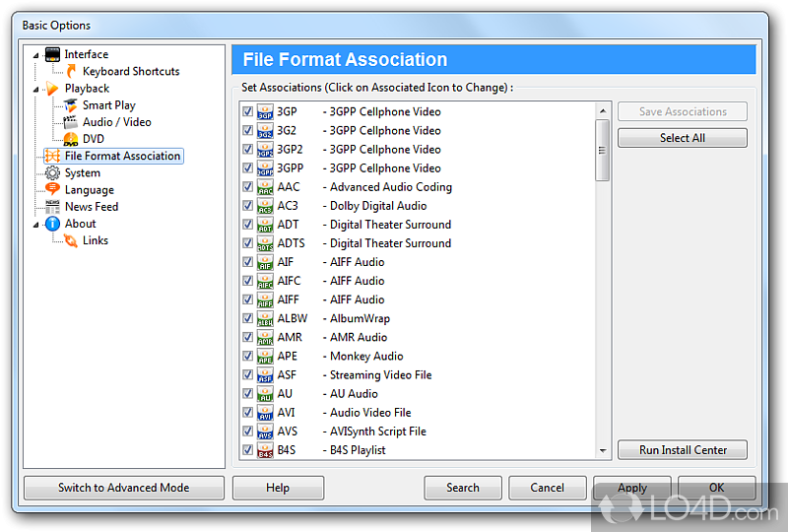The width and height of the screenshot is (788, 532).
Task: Click the Select All button
Action: [x=682, y=138]
